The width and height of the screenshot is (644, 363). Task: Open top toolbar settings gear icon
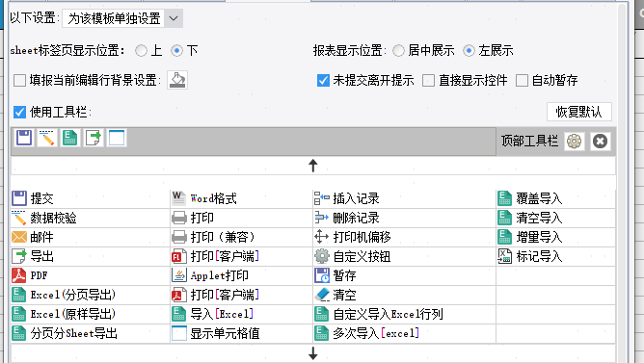pos(574,142)
